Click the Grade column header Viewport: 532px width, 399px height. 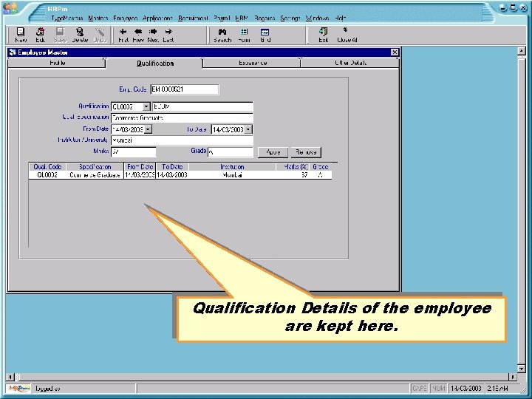click(x=320, y=167)
